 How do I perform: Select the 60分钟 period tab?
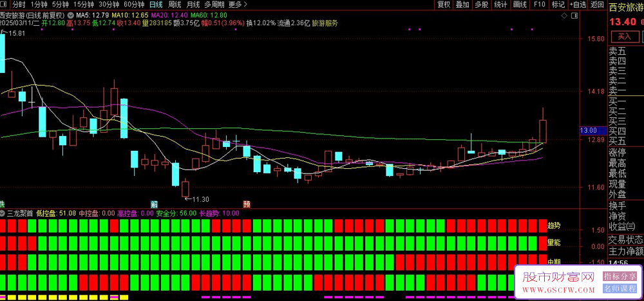[134, 5]
